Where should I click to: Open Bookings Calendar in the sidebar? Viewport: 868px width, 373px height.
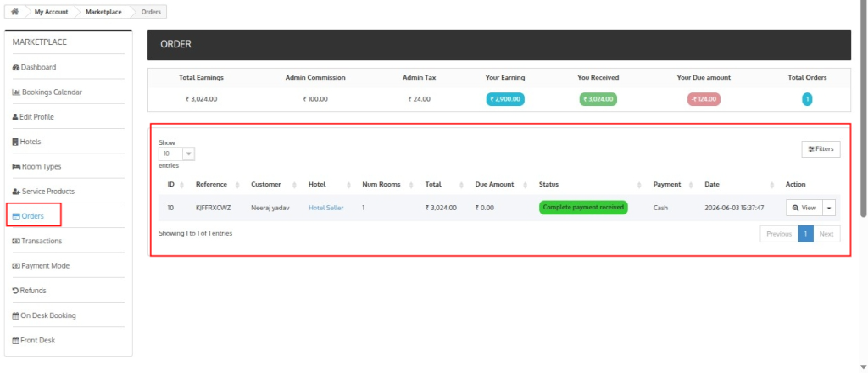[x=47, y=92]
